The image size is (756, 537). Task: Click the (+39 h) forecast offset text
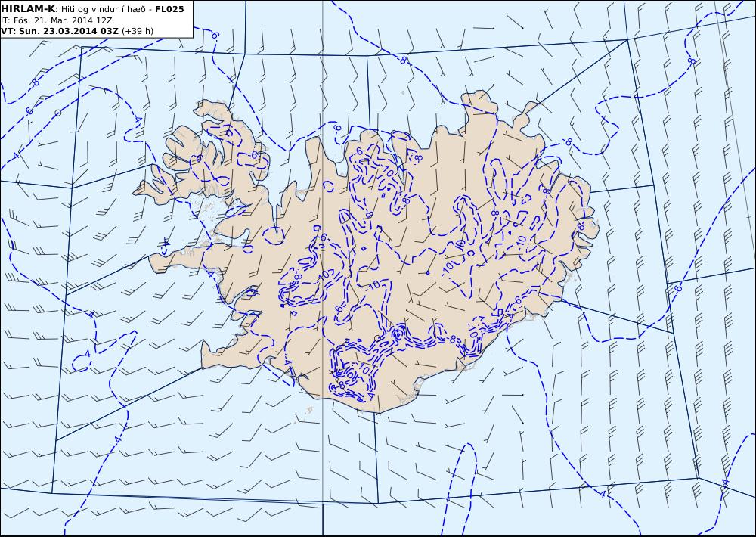pos(138,31)
